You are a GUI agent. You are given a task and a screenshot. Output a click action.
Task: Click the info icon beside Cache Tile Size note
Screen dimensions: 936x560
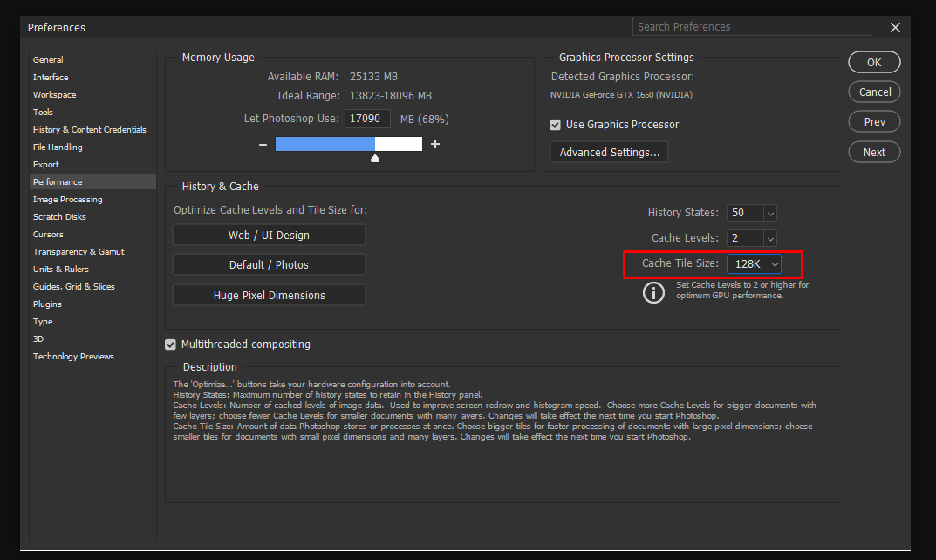point(654,292)
